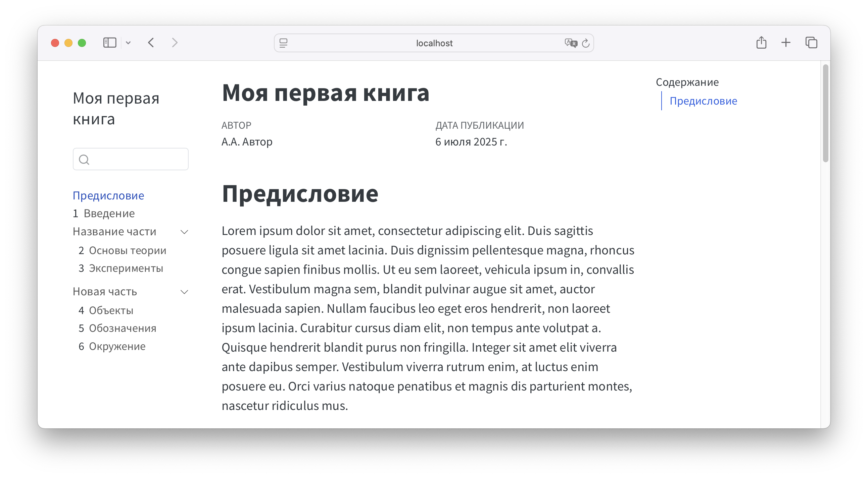Click the localhost address bar
Screen dimensions: 868x478
[434, 43]
